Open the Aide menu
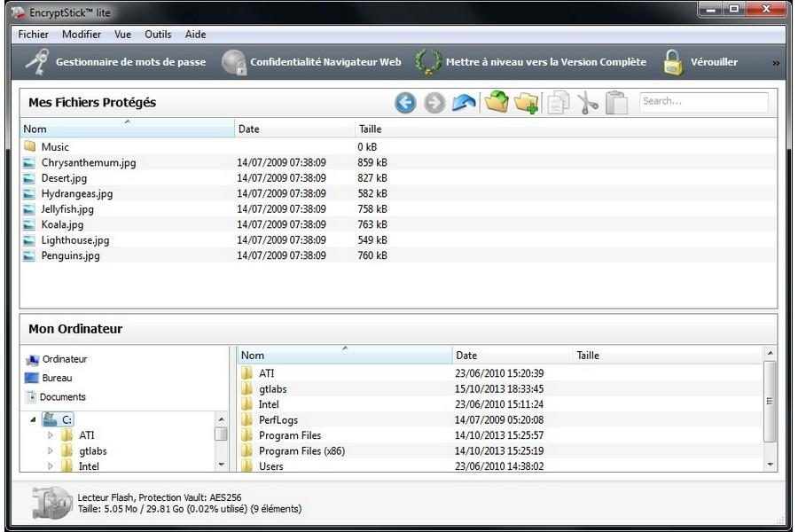Image resolution: width=798 pixels, height=532 pixels. click(195, 35)
